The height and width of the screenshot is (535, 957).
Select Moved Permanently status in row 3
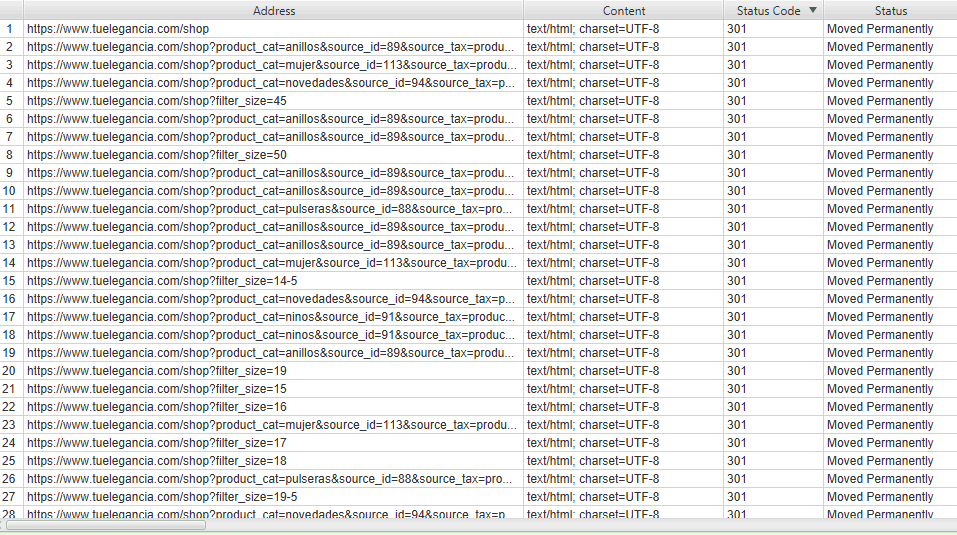pos(880,65)
